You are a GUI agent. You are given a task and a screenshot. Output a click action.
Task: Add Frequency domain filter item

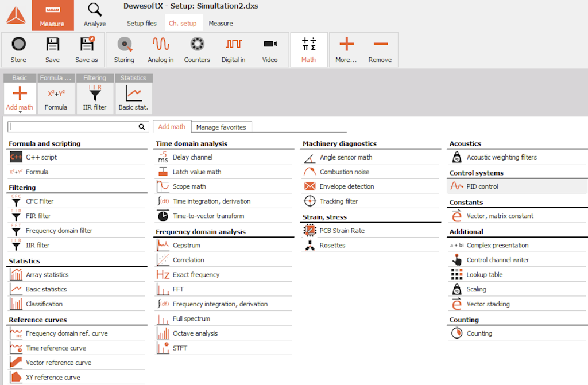pos(76,231)
